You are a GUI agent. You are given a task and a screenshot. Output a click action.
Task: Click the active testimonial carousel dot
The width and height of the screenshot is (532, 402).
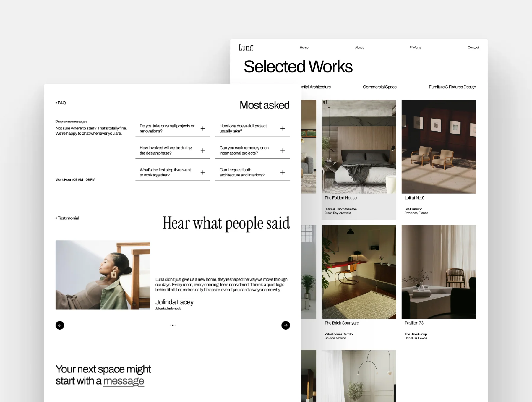(x=173, y=325)
